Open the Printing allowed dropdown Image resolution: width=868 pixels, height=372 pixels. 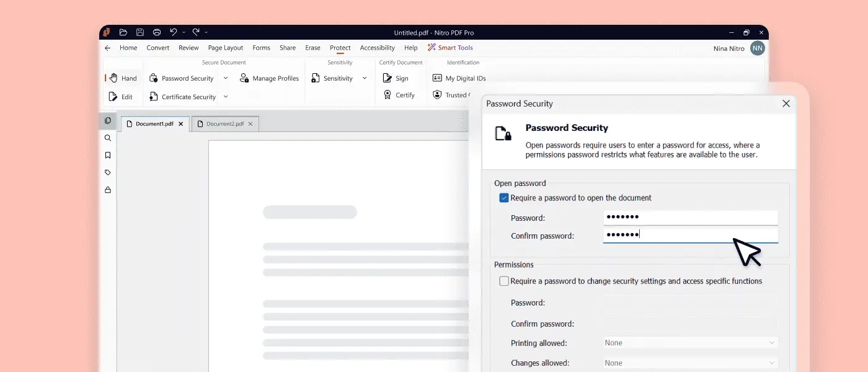coord(691,343)
